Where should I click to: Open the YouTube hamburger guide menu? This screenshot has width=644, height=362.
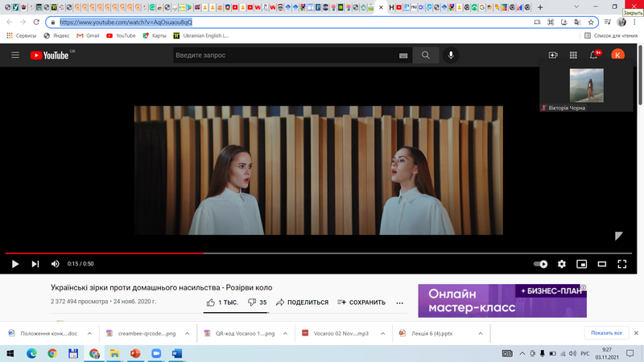tap(15, 55)
